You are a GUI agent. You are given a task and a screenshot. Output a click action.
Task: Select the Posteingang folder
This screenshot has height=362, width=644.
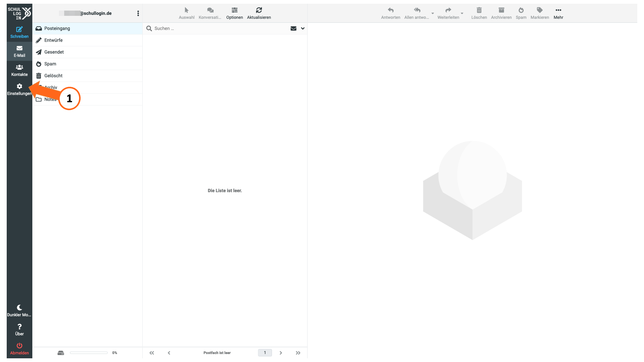tap(87, 28)
